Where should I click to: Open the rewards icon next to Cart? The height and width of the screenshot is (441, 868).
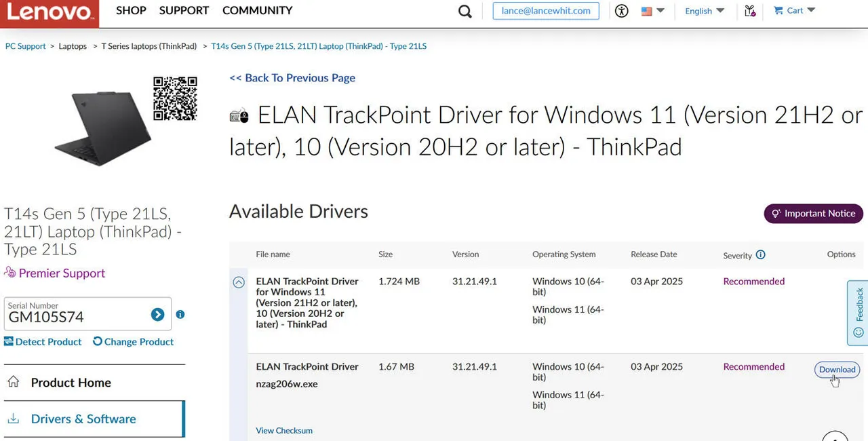pyautogui.click(x=749, y=11)
